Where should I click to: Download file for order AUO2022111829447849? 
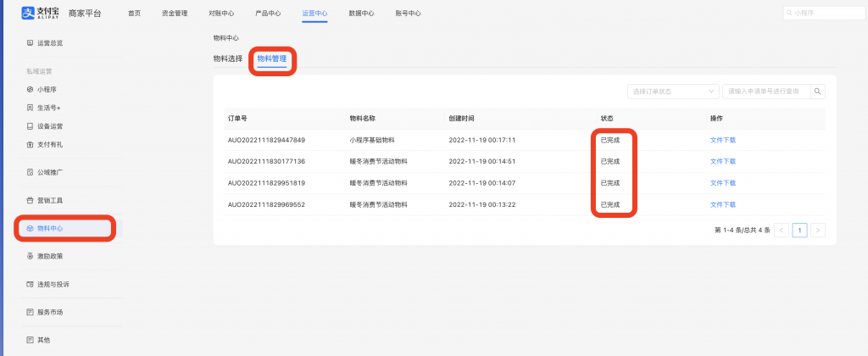(722, 140)
